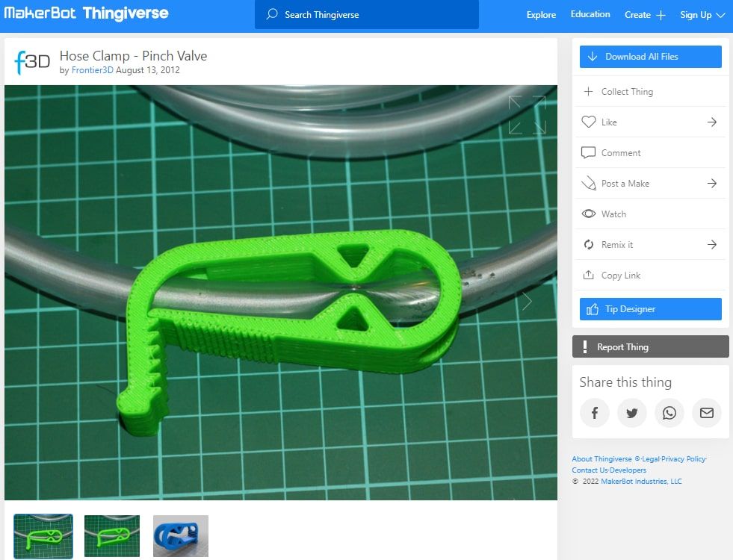Copy the link to this thing
The image size is (733, 560).
click(x=620, y=275)
